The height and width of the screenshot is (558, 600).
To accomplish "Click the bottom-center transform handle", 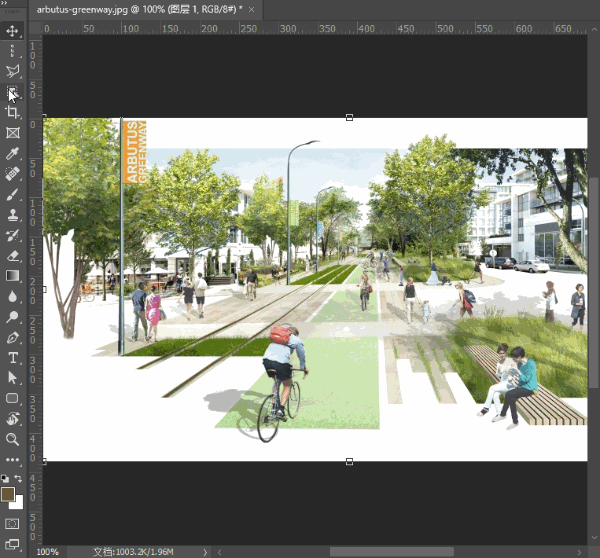I will click(x=349, y=462).
